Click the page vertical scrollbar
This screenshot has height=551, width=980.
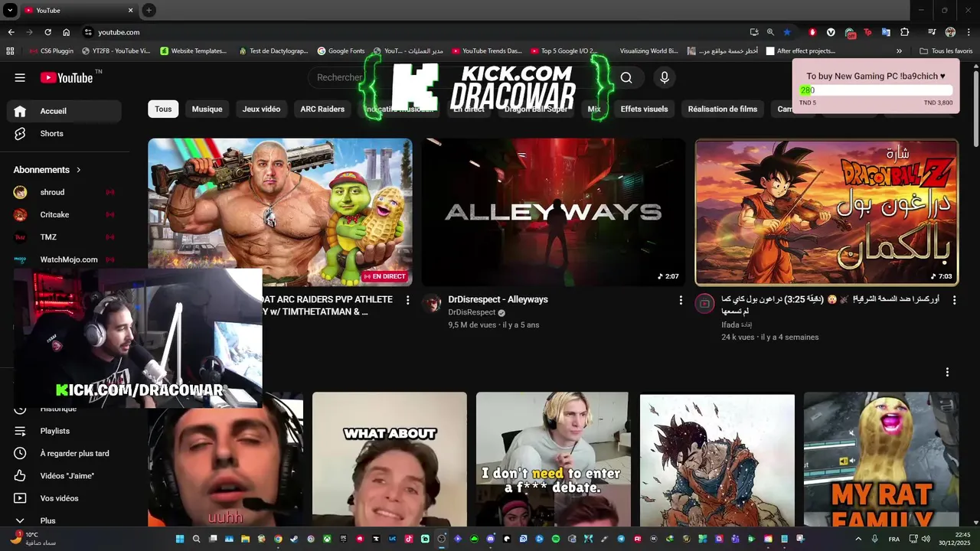[975, 107]
